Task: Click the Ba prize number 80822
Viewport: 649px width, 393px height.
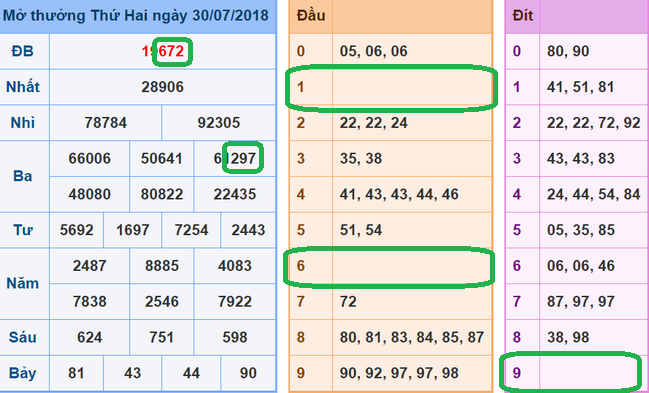Action: click(x=161, y=194)
